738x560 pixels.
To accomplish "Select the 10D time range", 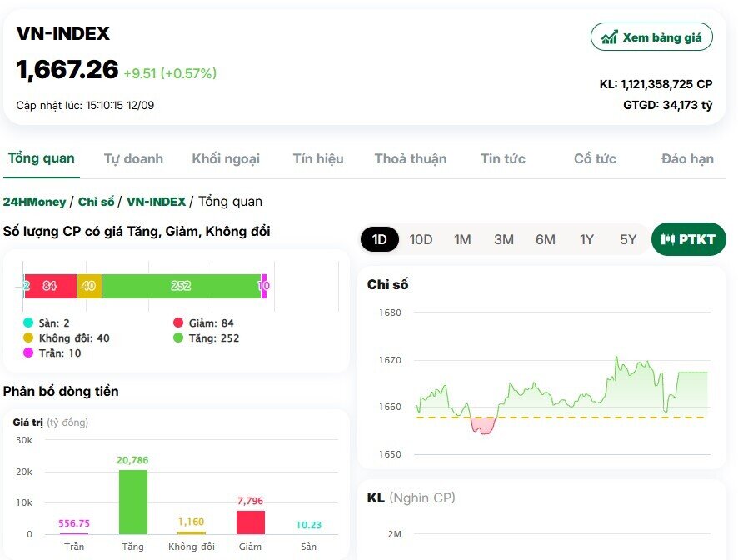I will (421, 239).
